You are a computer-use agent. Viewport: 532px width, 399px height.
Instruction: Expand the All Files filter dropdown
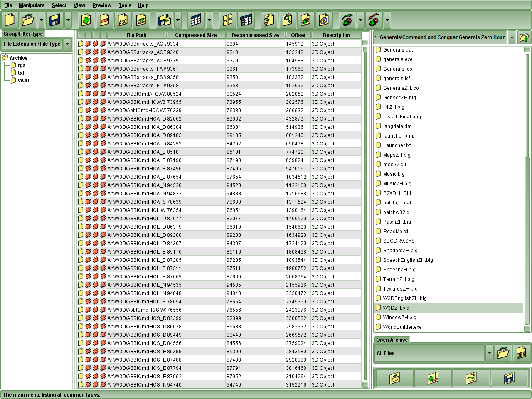489,353
